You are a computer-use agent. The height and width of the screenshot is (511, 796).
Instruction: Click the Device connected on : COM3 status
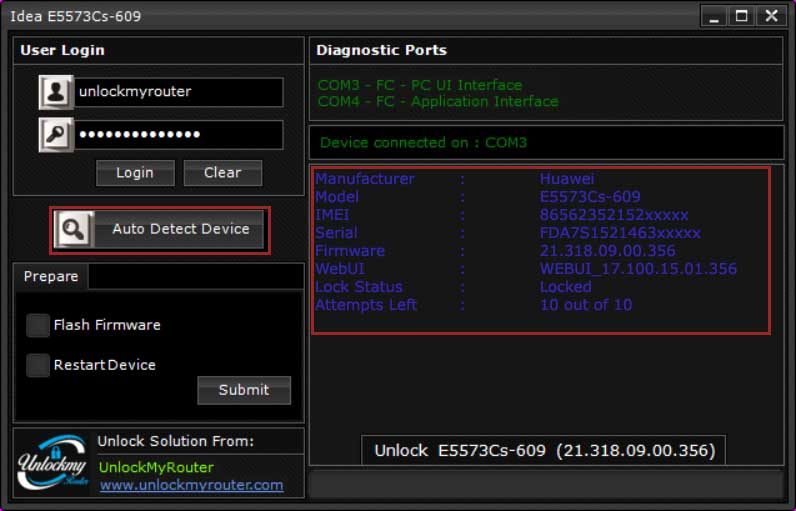[423, 143]
